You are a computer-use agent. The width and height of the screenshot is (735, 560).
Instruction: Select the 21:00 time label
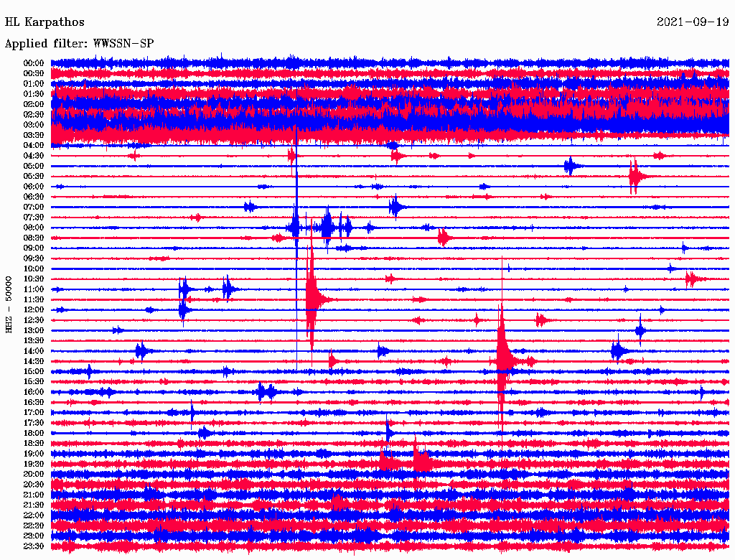(x=34, y=495)
